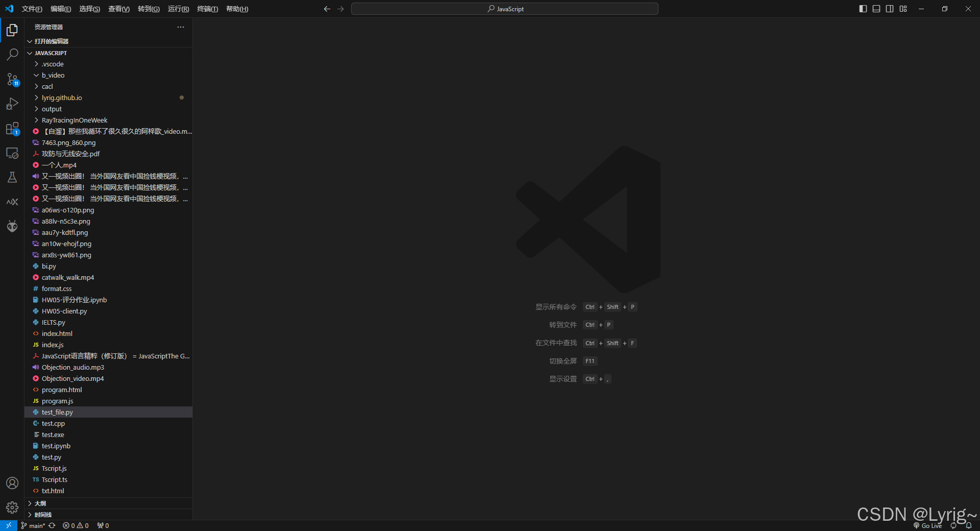The width and height of the screenshot is (980, 531).
Task: Go forward with navigation arrow
Action: coord(340,9)
